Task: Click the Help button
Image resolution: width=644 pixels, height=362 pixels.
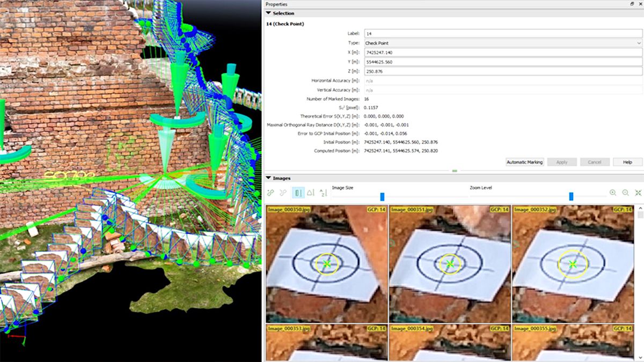Action: (627, 161)
